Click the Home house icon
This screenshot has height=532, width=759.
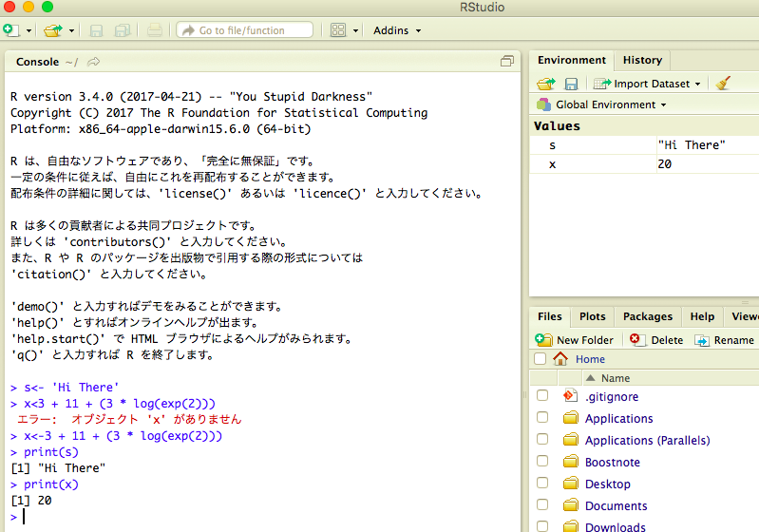point(560,359)
